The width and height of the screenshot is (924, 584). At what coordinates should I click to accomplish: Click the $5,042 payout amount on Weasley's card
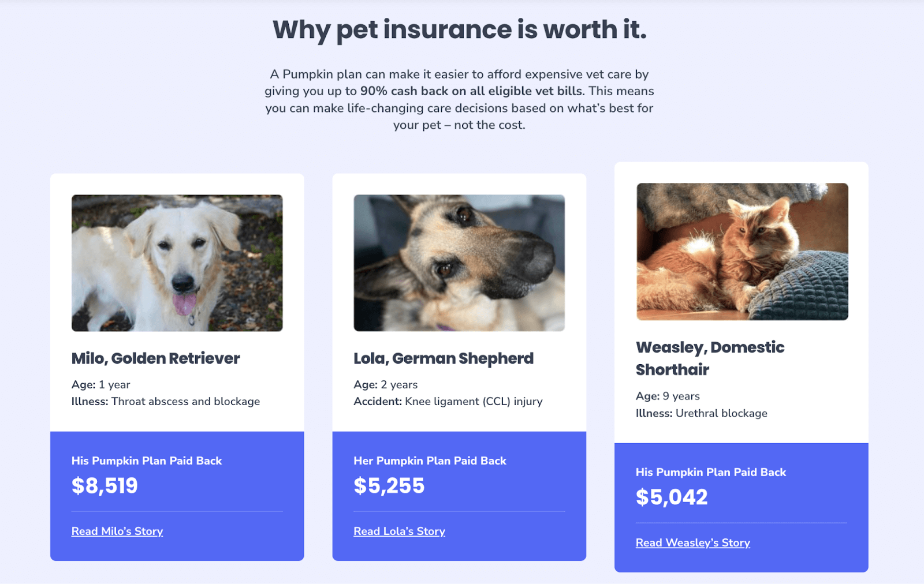672,497
